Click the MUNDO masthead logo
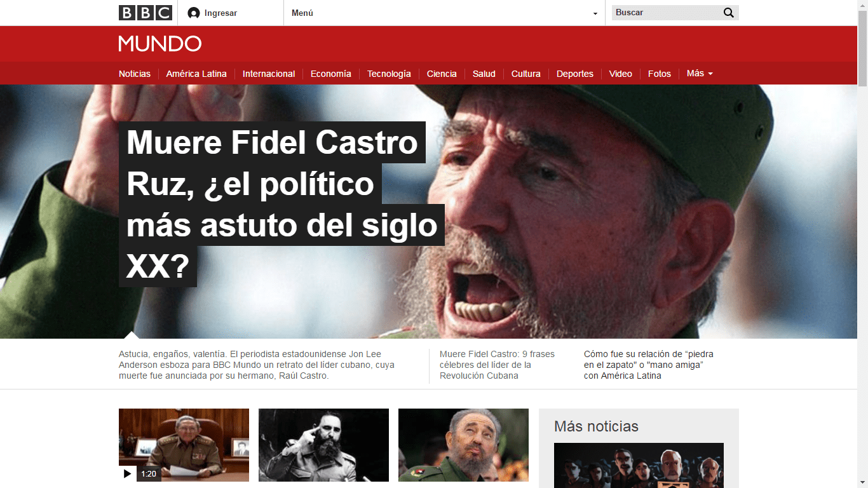 point(159,44)
